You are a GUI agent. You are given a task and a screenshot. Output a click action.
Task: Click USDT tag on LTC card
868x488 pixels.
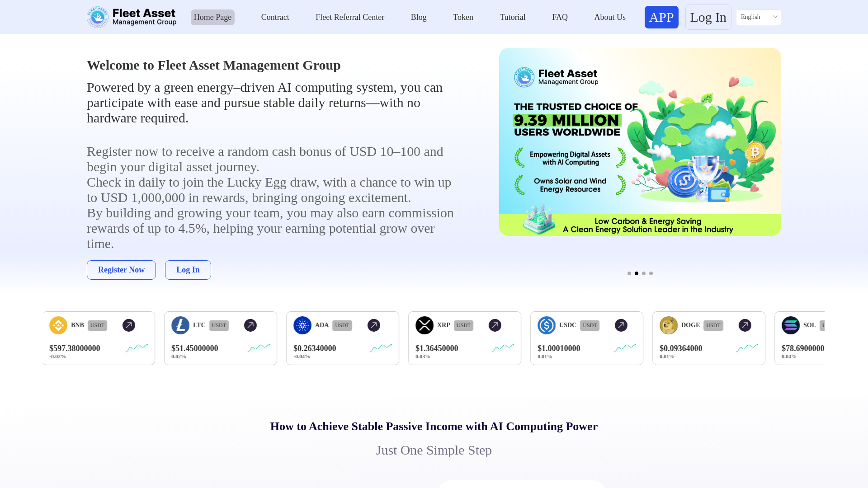(x=219, y=325)
